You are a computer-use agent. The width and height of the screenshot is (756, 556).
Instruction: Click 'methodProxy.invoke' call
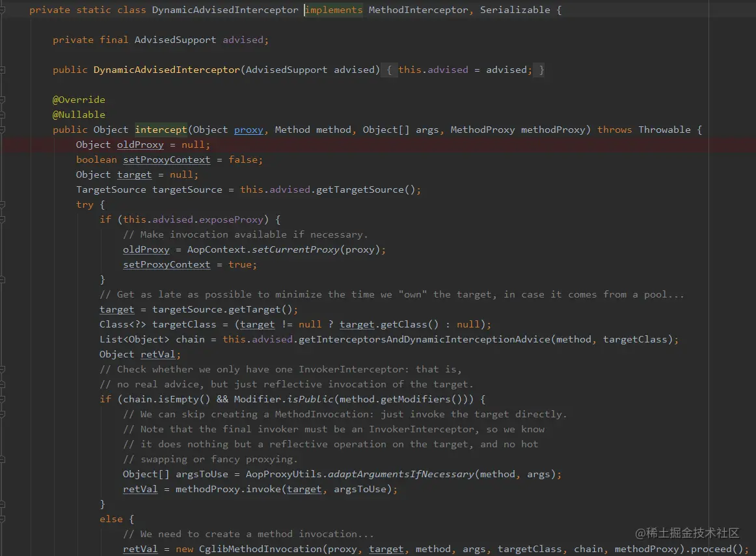pos(228,489)
